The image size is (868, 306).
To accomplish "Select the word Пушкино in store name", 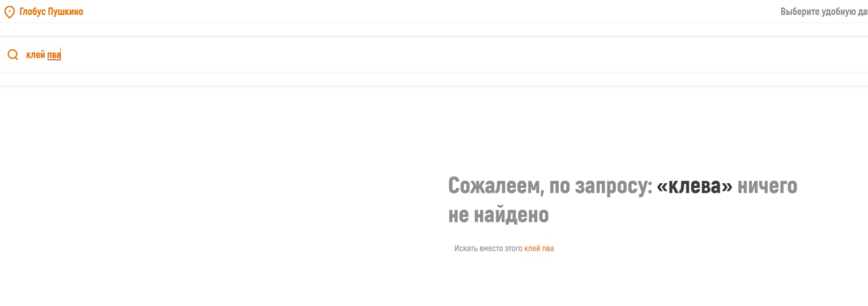I will pos(66,12).
